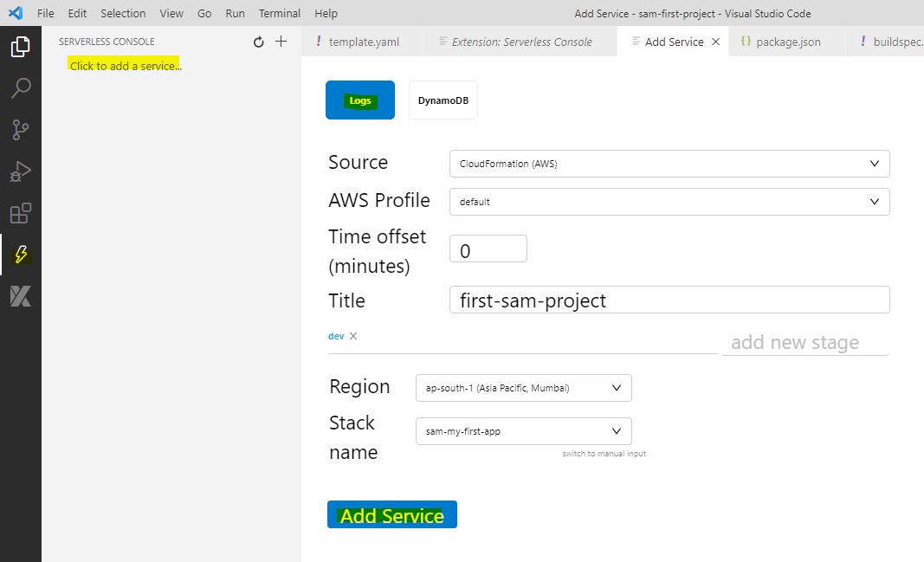The image size is (924, 562).
Task: Refresh the Serverless Console panel
Action: [258, 42]
